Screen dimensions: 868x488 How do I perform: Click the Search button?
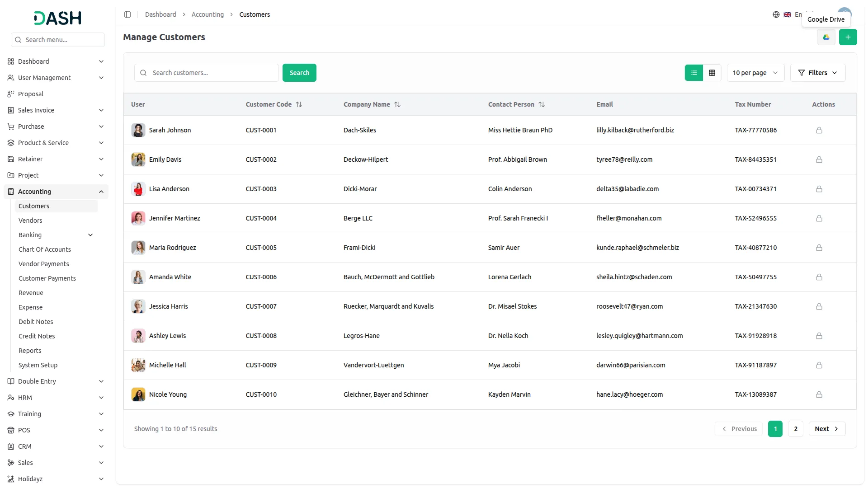pyautogui.click(x=299, y=73)
